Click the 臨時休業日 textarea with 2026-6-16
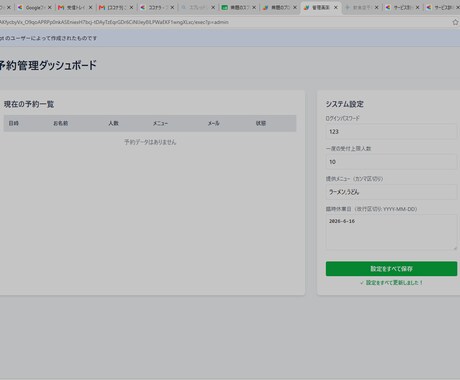 click(x=391, y=232)
